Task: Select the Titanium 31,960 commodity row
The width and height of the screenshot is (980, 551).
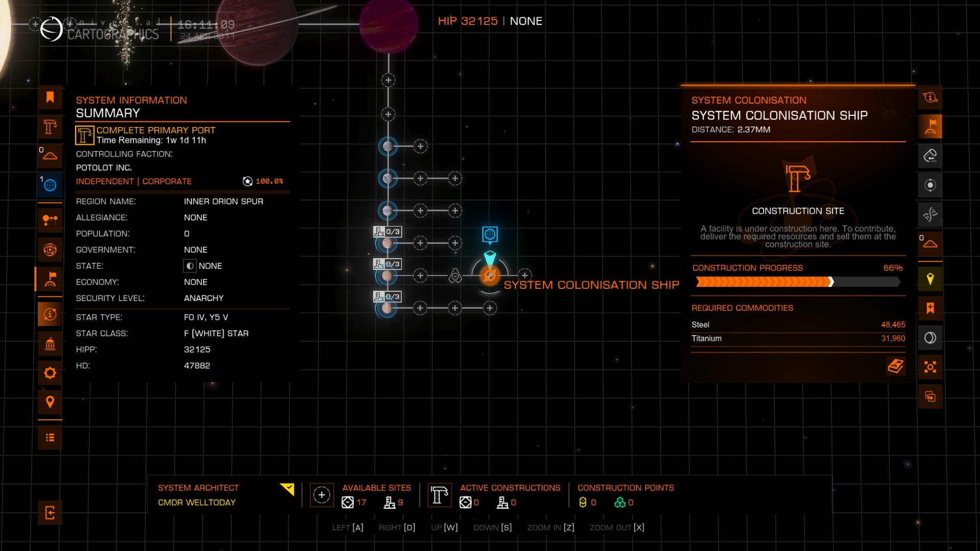Action: pos(798,338)
